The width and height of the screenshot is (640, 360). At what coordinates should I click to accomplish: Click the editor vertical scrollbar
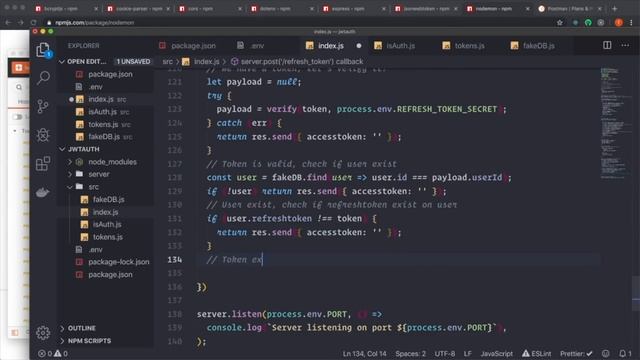636,294
